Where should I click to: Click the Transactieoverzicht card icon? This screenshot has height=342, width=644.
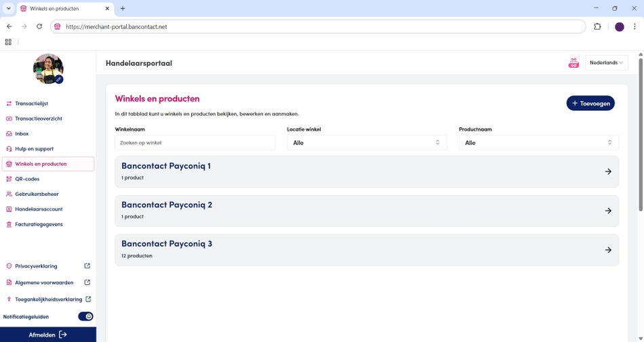pyautogui.click(x=9, y=119)
